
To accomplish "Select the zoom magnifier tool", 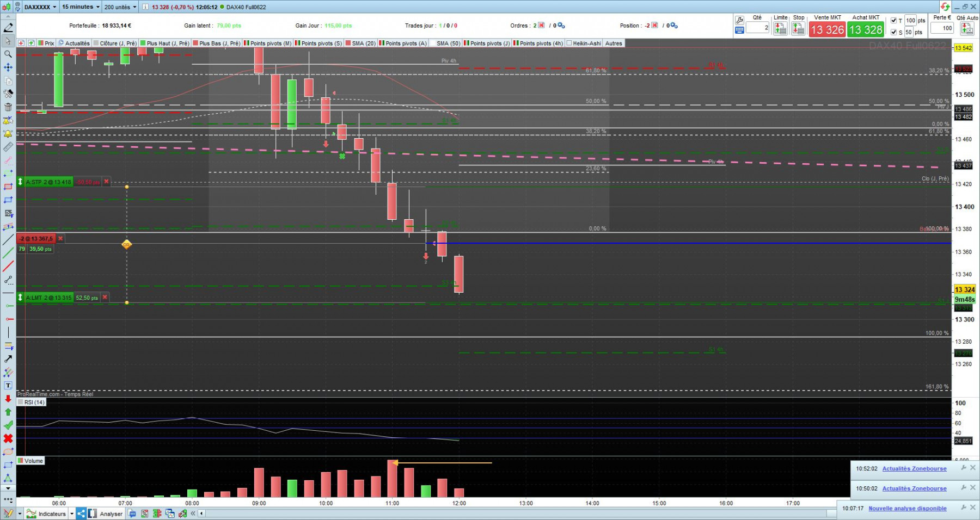I will pos(8,54).
